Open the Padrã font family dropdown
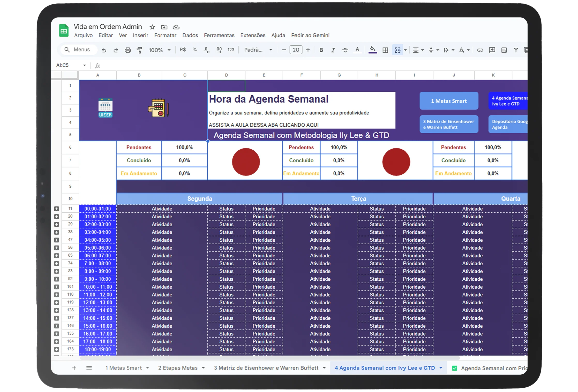The height and width of the screenshot is (392, 578). click(x=258, y=50)
